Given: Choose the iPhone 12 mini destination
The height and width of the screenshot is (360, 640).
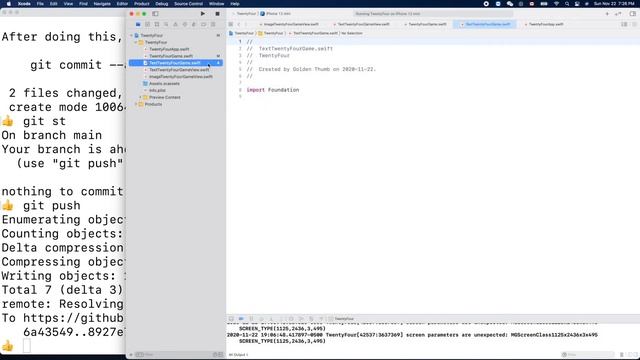Looking at the screenshot, I should 276,14.
